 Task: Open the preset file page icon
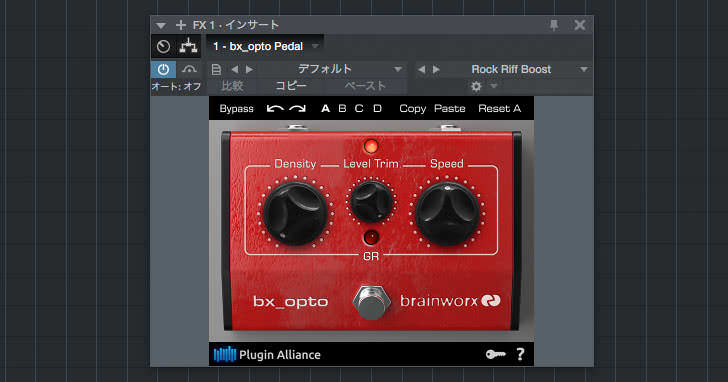point(216,70)
